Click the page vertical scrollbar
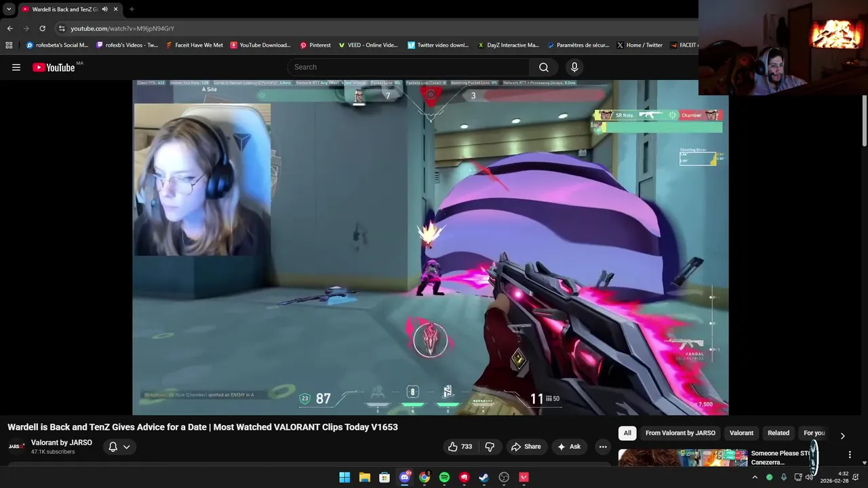The width and height of the screenshot is (868, 488). 865,122
